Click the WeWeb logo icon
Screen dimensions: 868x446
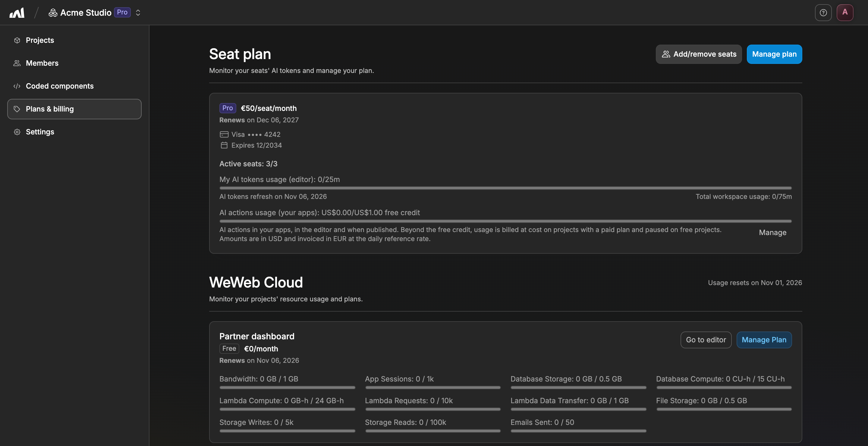(17, 13)
